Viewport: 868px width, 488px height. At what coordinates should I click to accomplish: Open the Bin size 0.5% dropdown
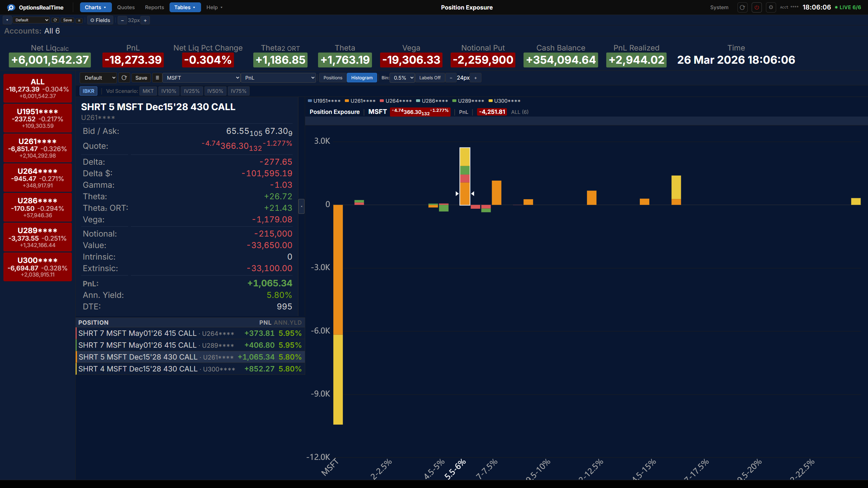pos(402,78)
